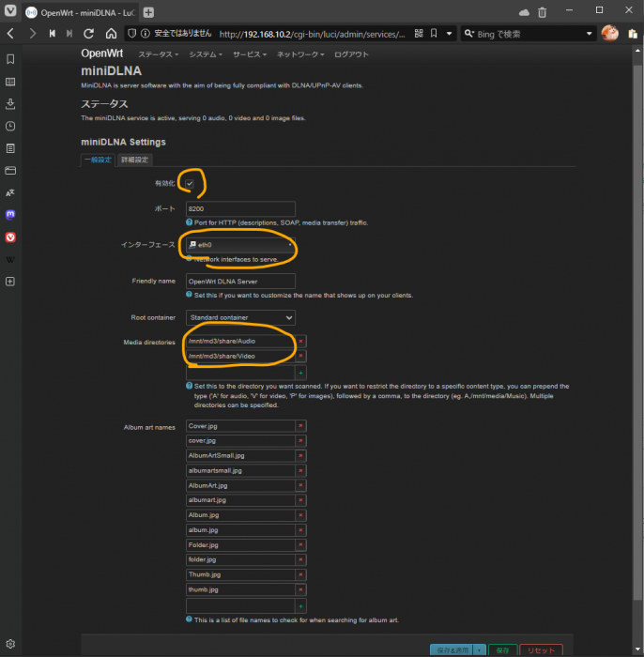Open the Wikipedia web panel
Screen dimensions: 644x657
point(10,259)
